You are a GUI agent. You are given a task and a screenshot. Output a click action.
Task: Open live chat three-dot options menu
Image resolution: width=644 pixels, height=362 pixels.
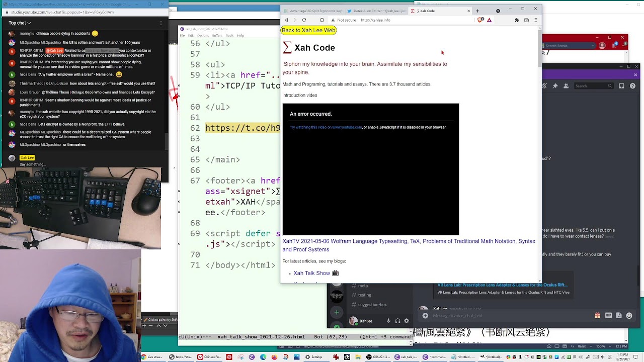(x=161, y=23)
